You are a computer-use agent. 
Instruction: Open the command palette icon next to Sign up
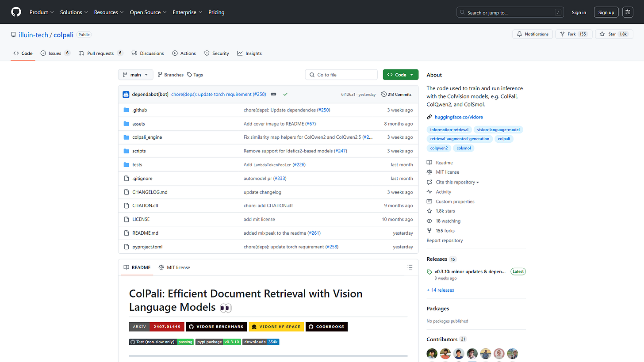(628, 12)
